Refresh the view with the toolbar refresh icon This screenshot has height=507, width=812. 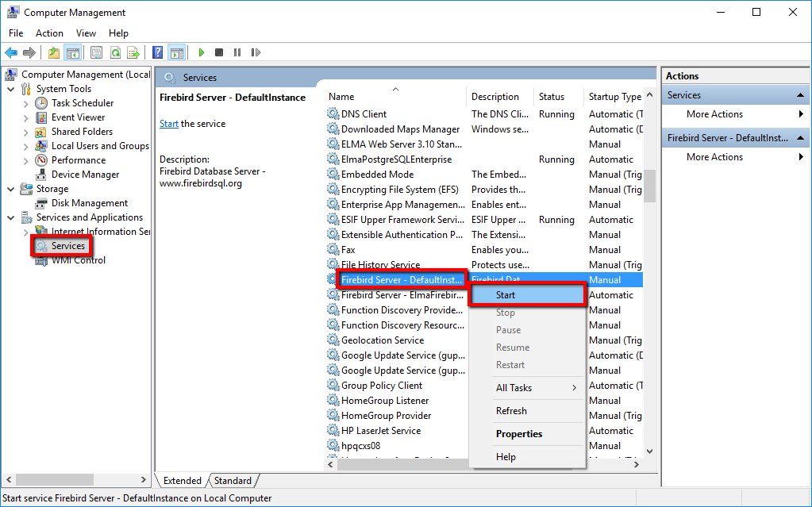pyautogui.click(x=115, y=52)
